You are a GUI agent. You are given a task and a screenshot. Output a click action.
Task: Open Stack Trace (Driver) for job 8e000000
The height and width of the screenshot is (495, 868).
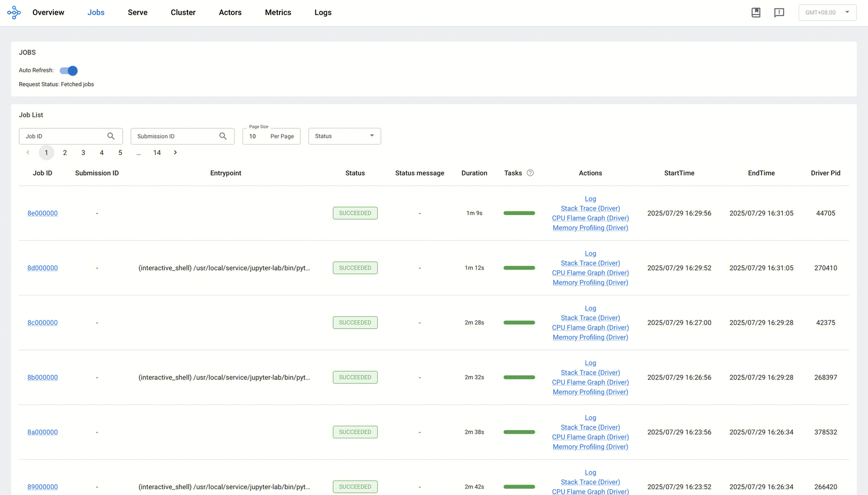(590, 208)
